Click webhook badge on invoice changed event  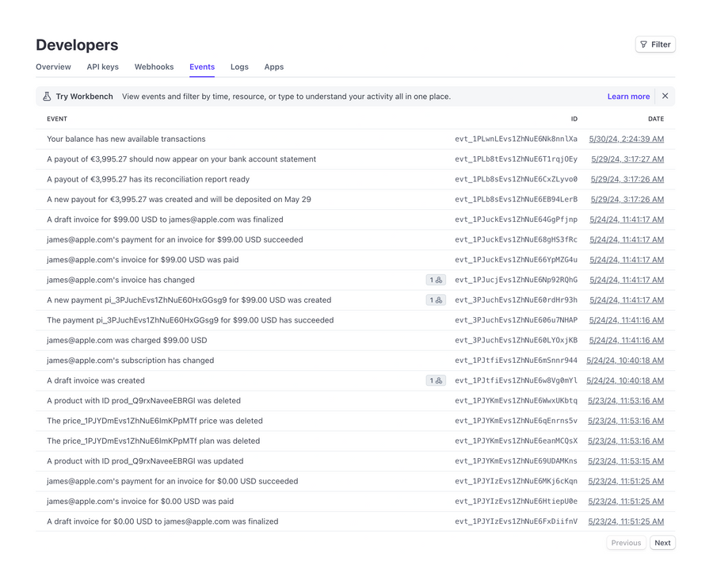pyautogui.click(x=436, y=280)
